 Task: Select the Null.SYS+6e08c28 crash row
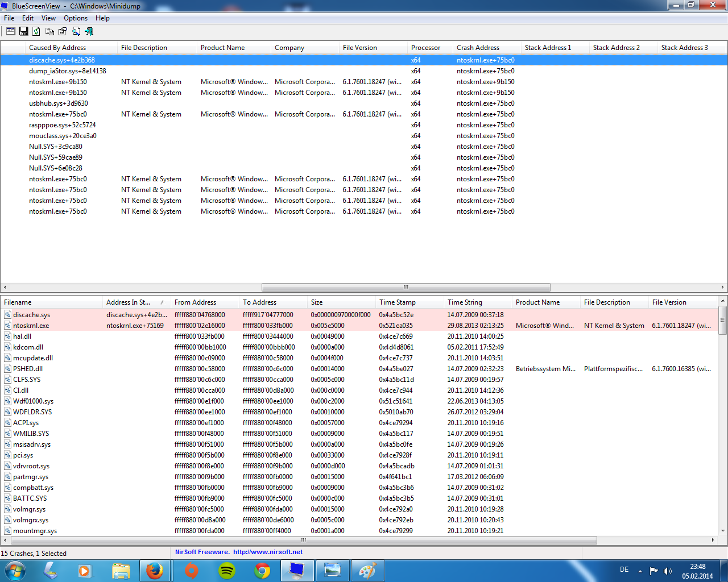click(x=364, y=168)
